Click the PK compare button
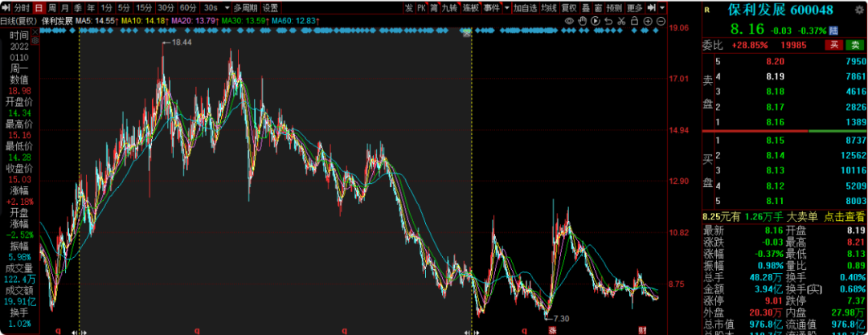Viewport: 868px width, 335px height. point(422,8)
